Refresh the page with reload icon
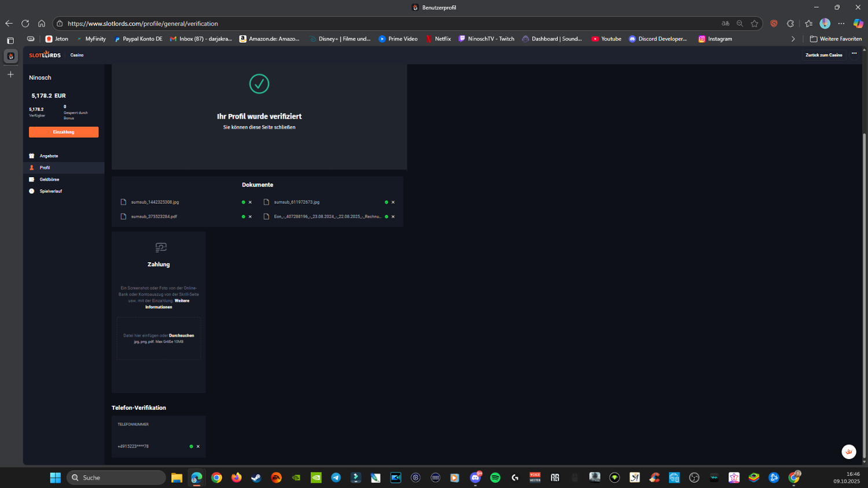868x488 pixels. [x=25, y=24]
